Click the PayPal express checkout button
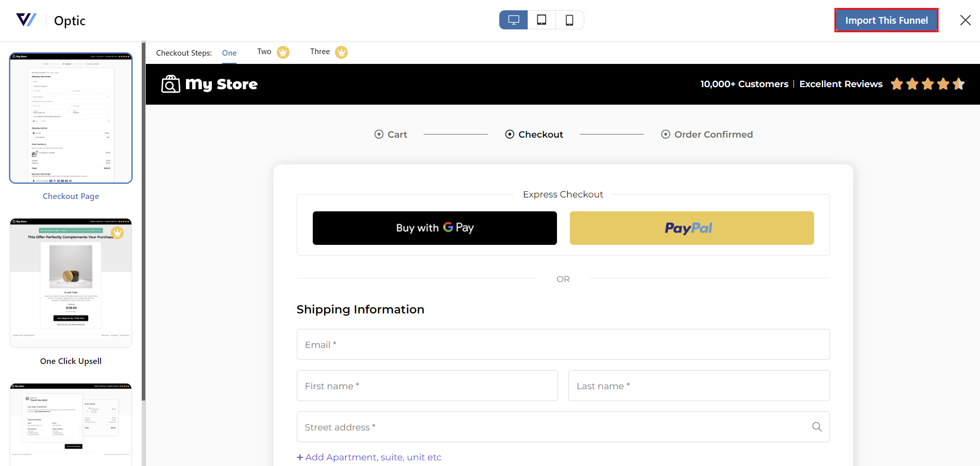The height and width of the screenshot is (466, 980). coord(691,228)
